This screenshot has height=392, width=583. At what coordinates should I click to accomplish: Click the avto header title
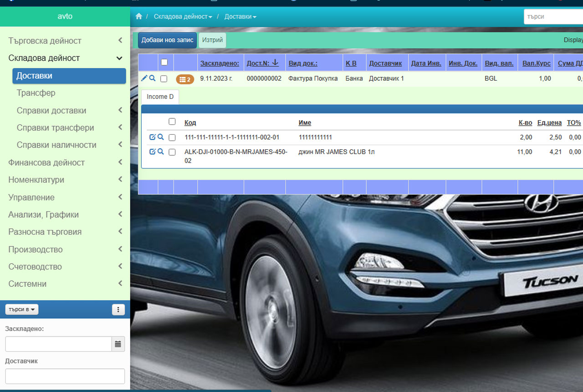tap(65, 16)
